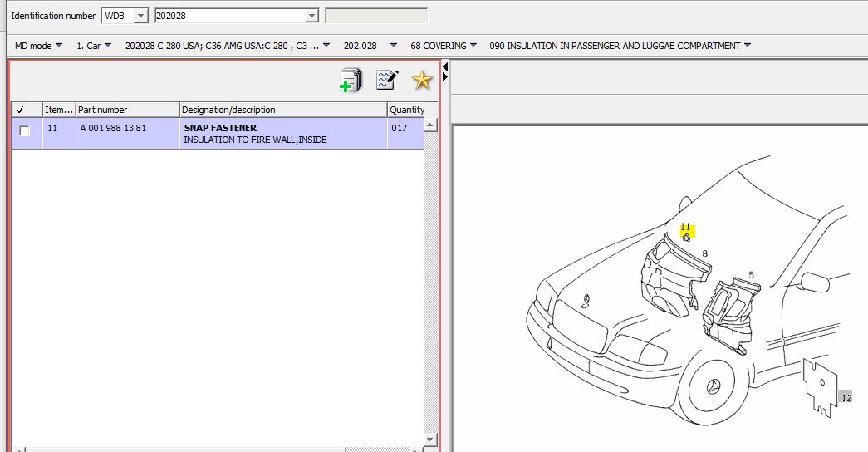Viewport: 868px width, 452px height.
Task: Open the WDB identification prefix dropdown
Action: pyautogui.click(x=140, y=16)
